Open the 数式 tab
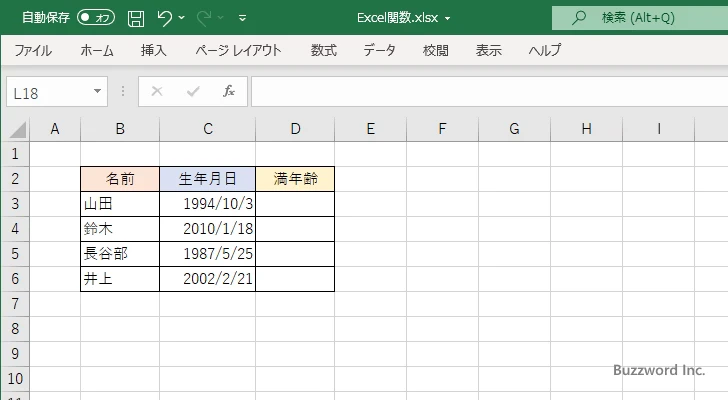Viewport: 728px width, 400px height. [324, 50]
